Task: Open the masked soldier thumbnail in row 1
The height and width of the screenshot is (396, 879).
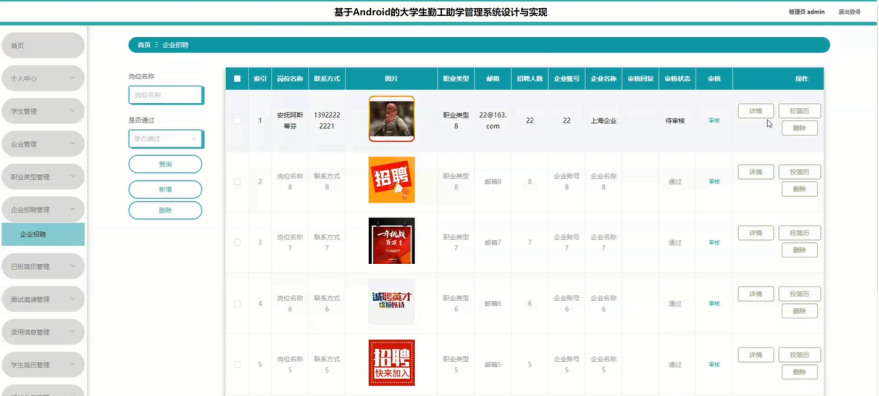Action: coord(392,118)
